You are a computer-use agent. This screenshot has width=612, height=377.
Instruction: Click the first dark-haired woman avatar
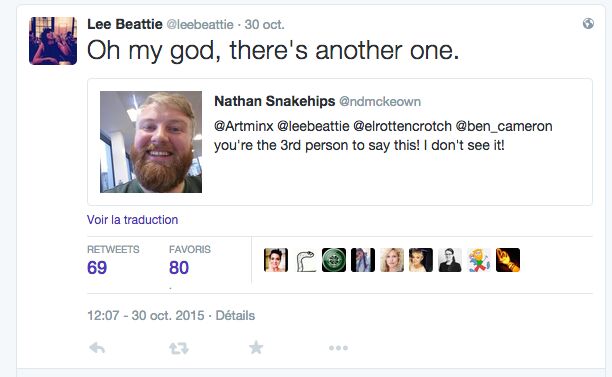coord(276,260)
